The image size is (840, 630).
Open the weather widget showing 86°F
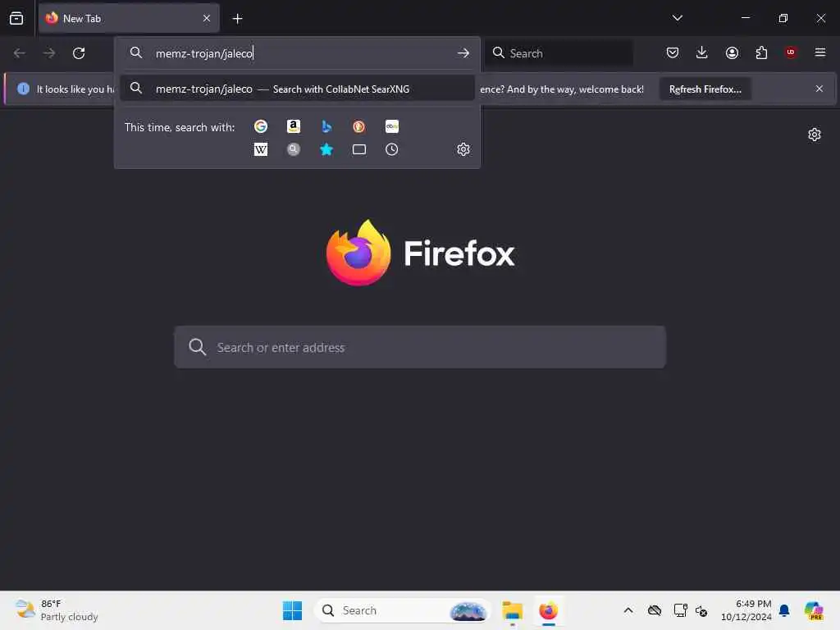tap(57, 610)
